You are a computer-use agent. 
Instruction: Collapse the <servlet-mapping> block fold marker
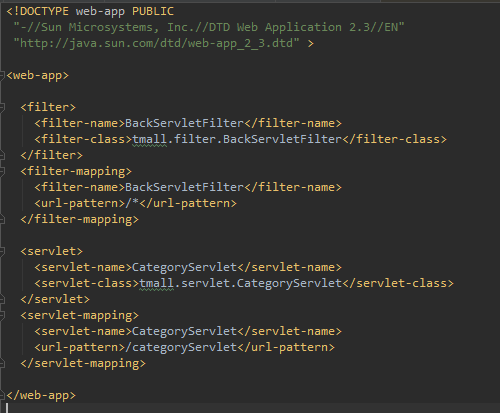coord(2,315)
